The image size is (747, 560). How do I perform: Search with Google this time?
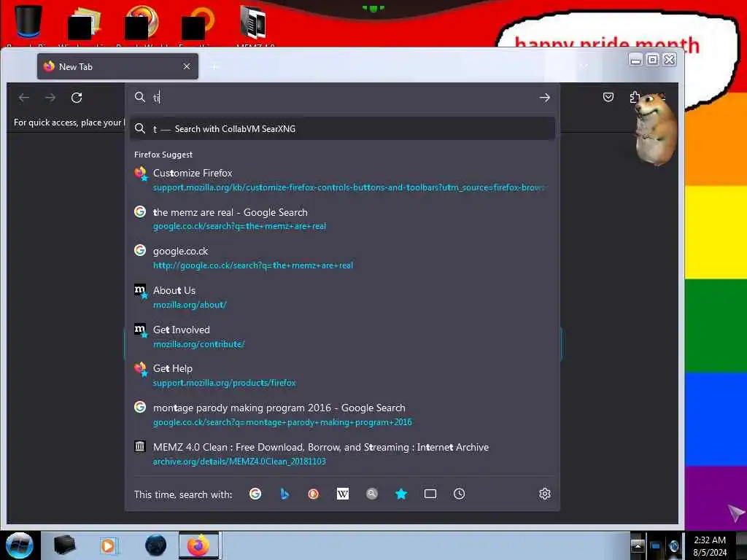click(x=255, y=494)
